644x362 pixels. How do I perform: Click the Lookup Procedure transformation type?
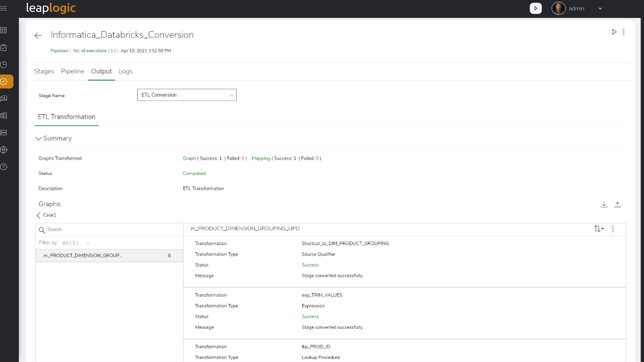coord(321,358)
